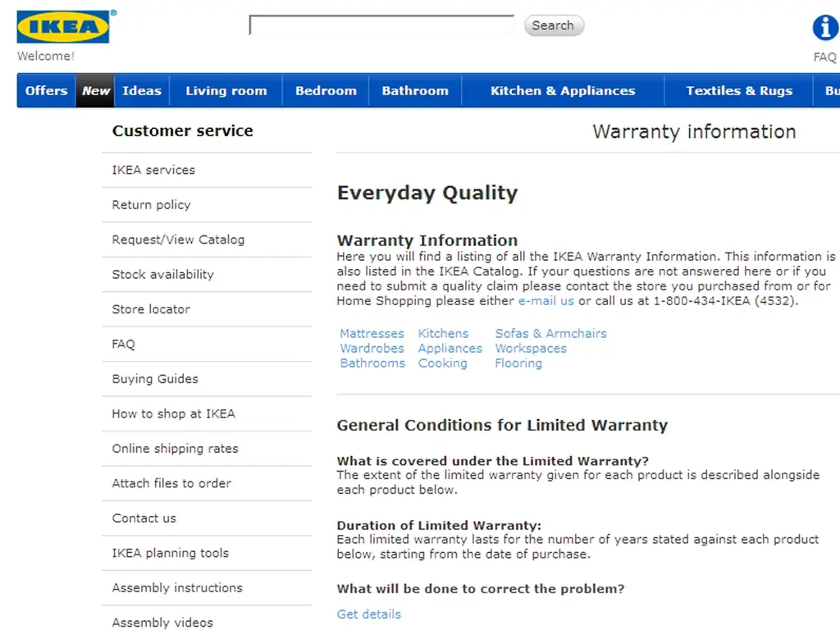Open Return policy sidebar link
Image resolution: width=840 pixels, height=630 pixels.
coord(151,204)
